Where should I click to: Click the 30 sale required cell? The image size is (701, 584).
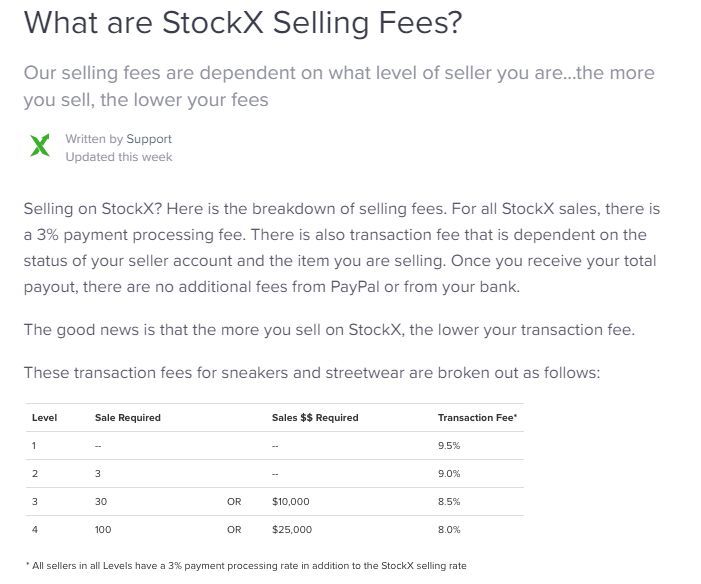(x=101, y=501)
